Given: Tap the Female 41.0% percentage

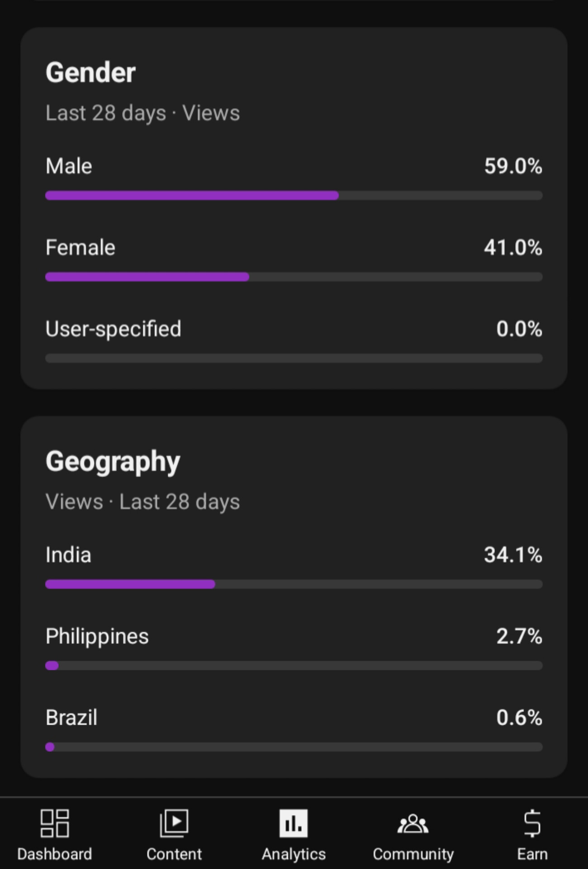Looking at the screenshot, I should pos(513,248).
